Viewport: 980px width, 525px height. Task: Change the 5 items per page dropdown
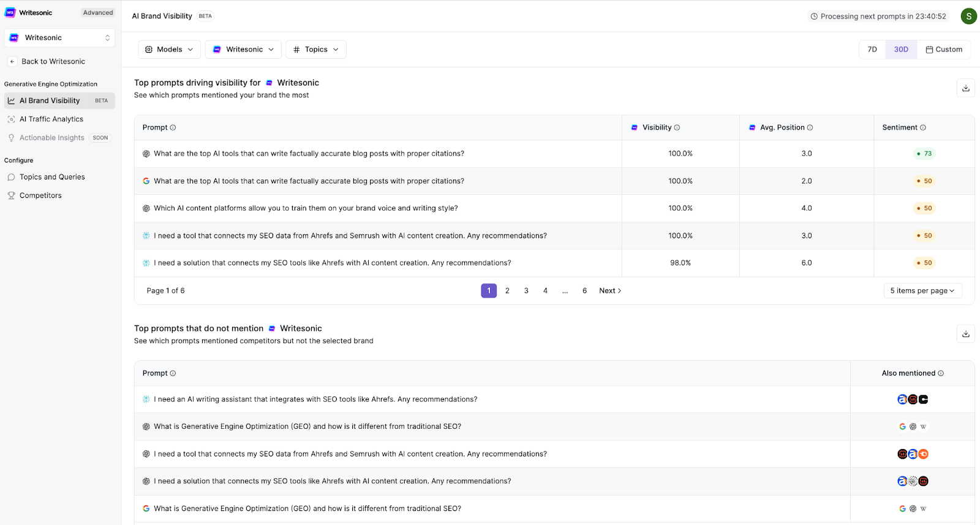tap(922, 291)
